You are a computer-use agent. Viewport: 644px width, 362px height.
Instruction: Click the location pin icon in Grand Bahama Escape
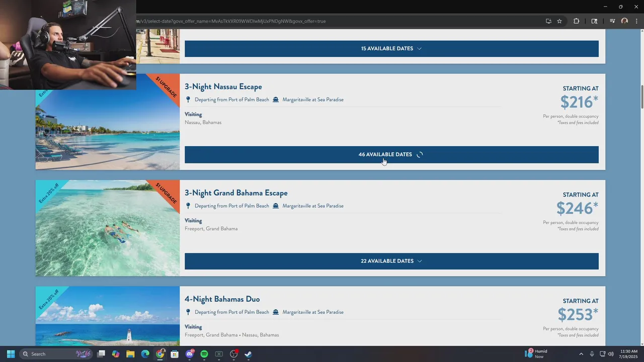click(x=188, y=206)
